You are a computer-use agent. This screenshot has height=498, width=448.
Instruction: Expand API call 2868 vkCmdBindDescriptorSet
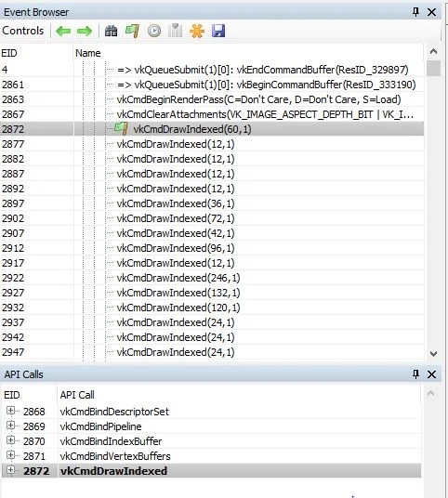[10, 411]
